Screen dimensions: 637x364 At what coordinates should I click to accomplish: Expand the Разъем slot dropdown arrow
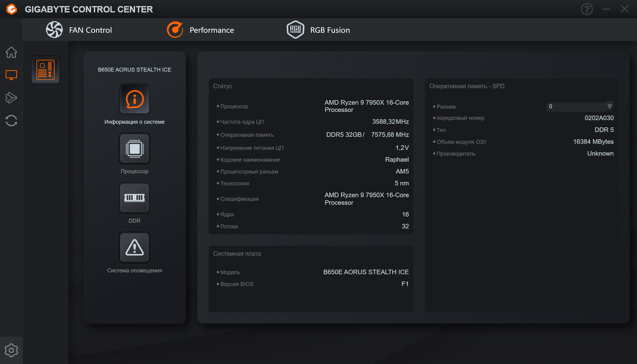609,106
